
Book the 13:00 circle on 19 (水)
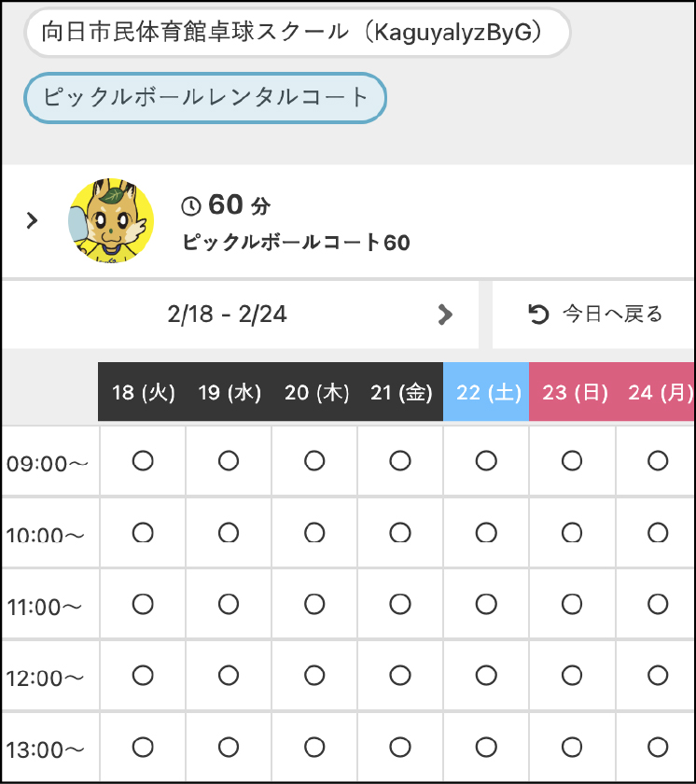(x=229, y=747)
